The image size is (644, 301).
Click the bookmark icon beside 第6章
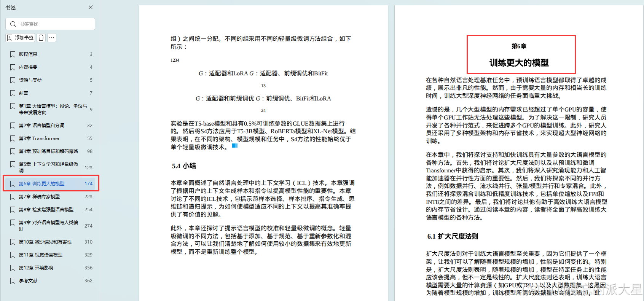(x=13, y=184)
